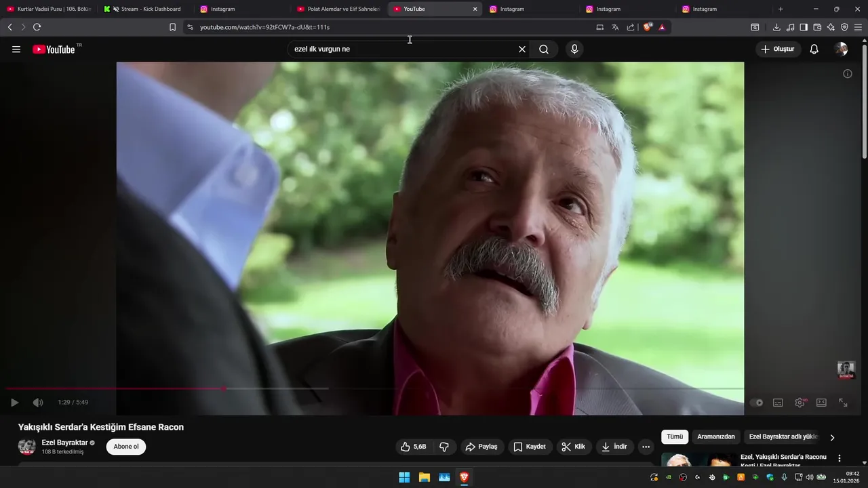
Task: Switch to theater mode view
Action: (821, 403)
